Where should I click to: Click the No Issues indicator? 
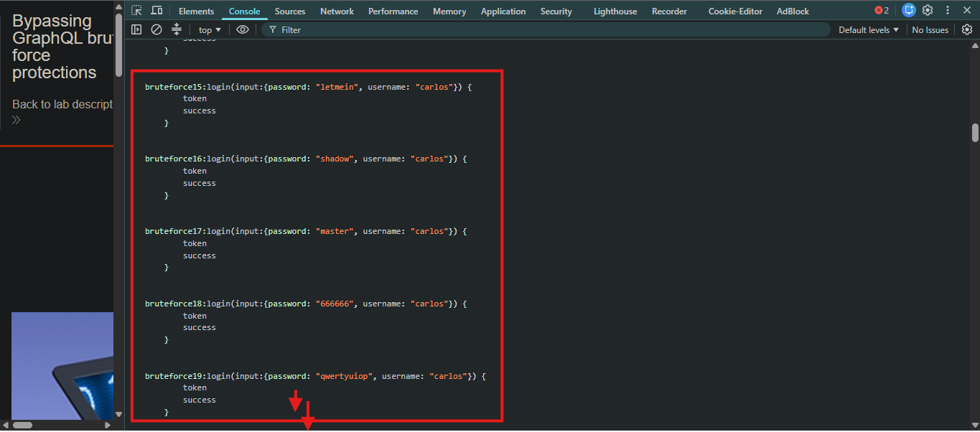point(930,29)
